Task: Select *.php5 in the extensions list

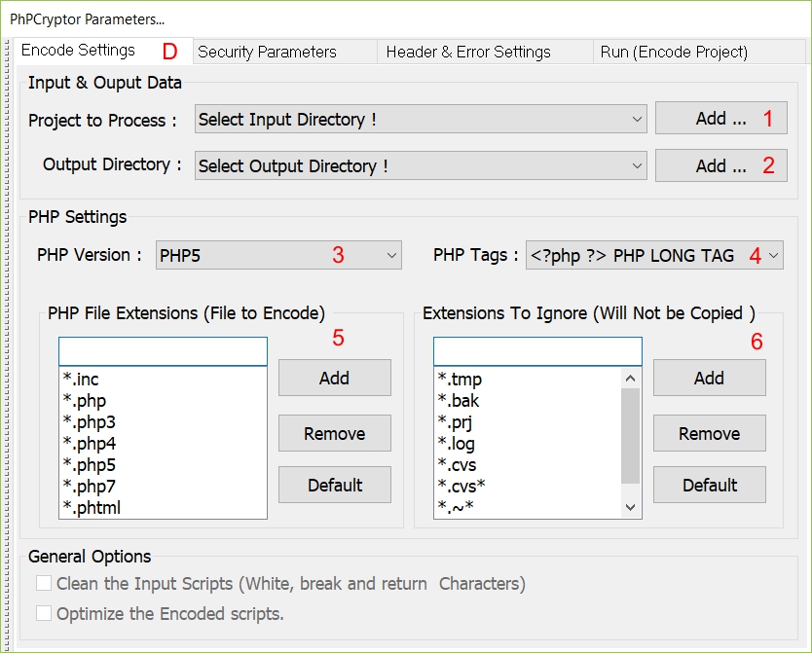Action: pos(164,464)
